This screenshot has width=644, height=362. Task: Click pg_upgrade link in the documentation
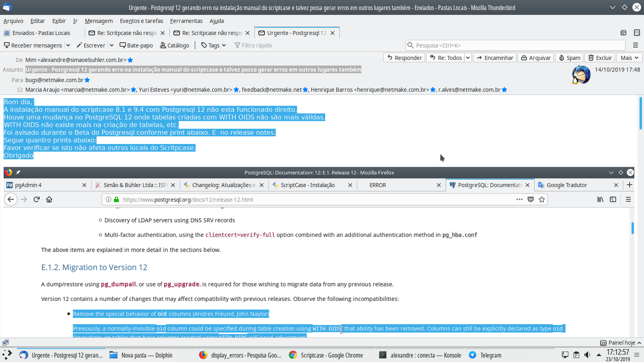182,284
